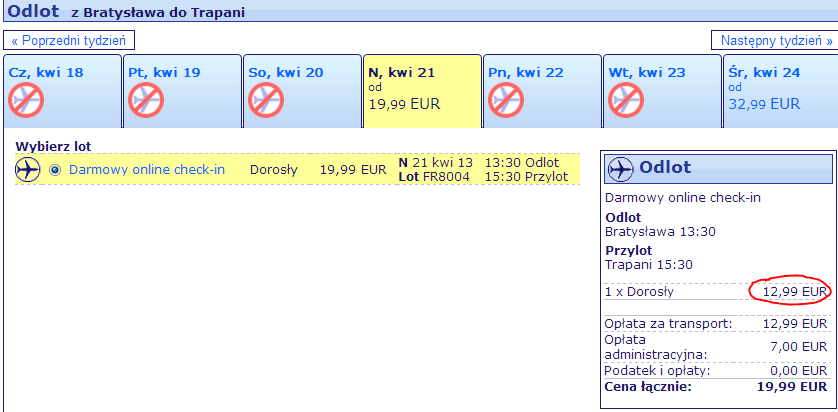
Task: Click the 0,00 EUR tax amount
Action: pyautogui.click(x=798, y=370)
